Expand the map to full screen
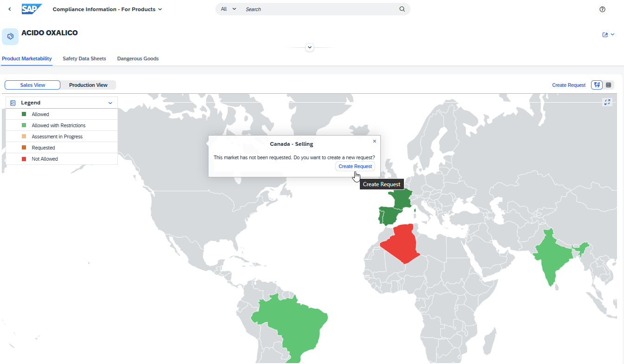The height and width of the screenshot is (364, 624). [x=607, y=102]
